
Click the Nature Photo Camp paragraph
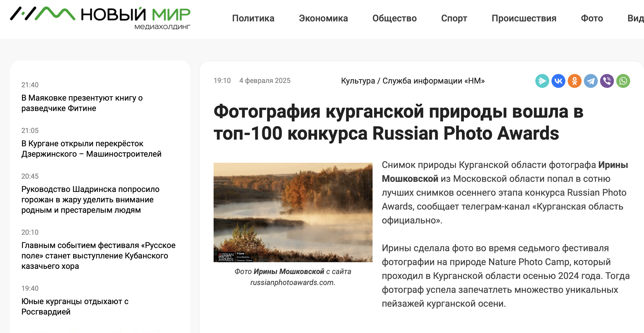coord(506,276)
